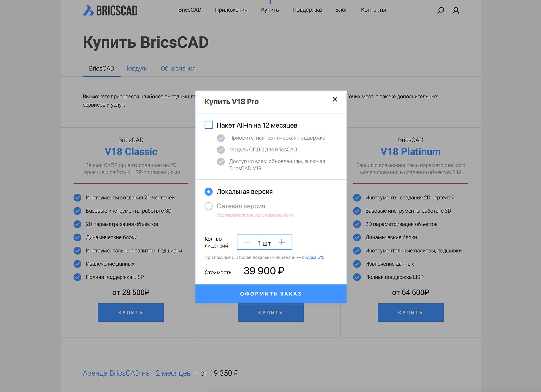Image resolution: width=541 pixels, height=392 pixels.
Task: Click the Classic price от 28 500₽
Action: [x=131, y=292]
